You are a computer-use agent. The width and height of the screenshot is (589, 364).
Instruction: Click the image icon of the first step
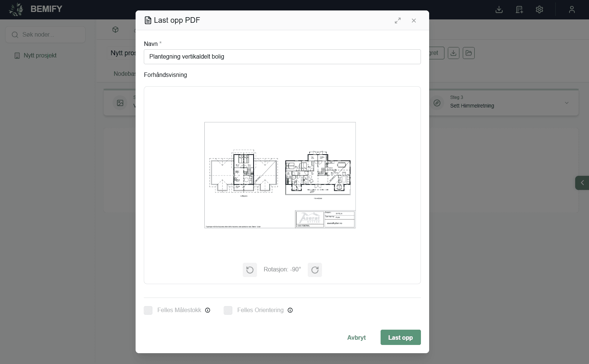click(x=120, y=103)
